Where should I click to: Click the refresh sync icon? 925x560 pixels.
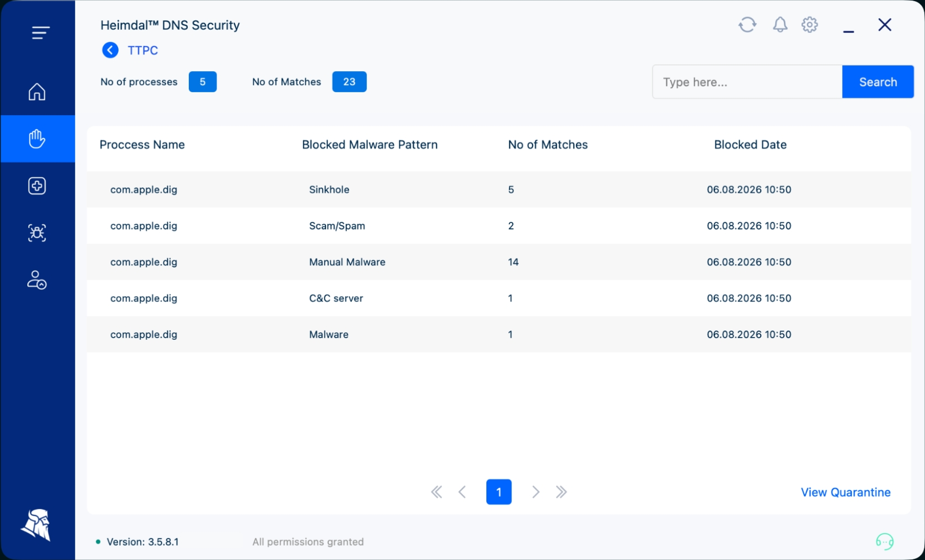pos(747,25)
